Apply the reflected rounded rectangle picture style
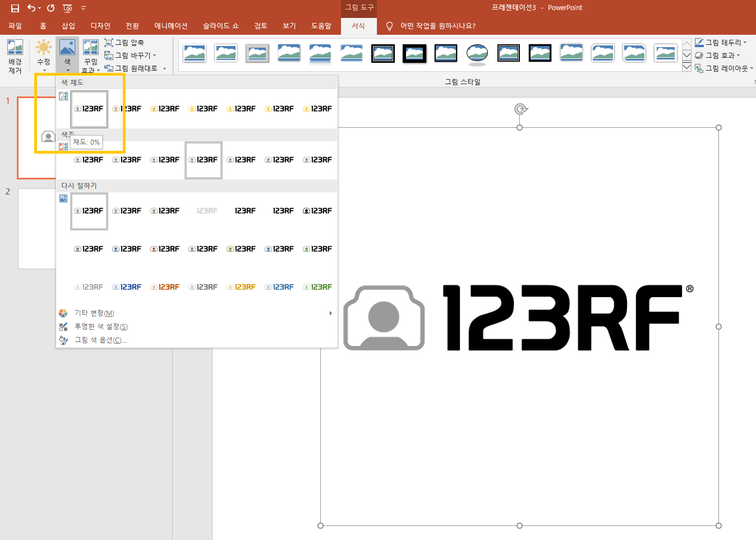This screenshot has width=756, height=540. tap(320, 53)
